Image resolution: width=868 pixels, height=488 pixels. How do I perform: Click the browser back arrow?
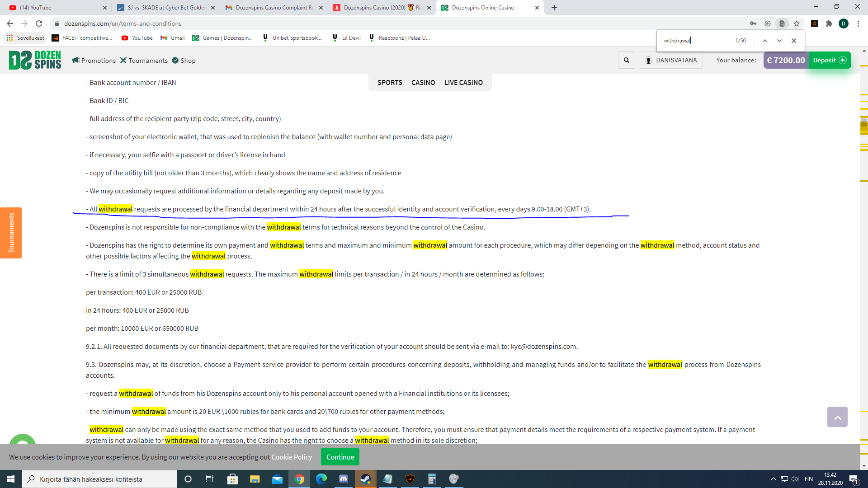pyautogui.click(x=10, y=23)
